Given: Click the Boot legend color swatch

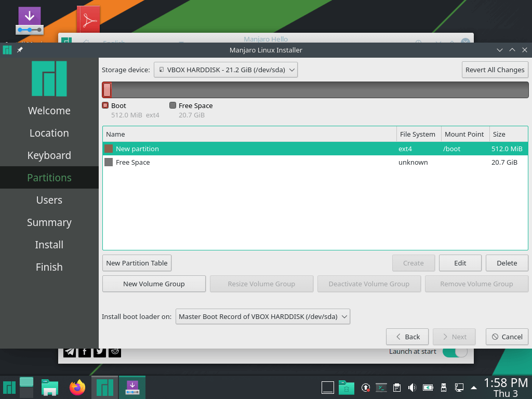Looking at the screenshot, I should [105, 105].
